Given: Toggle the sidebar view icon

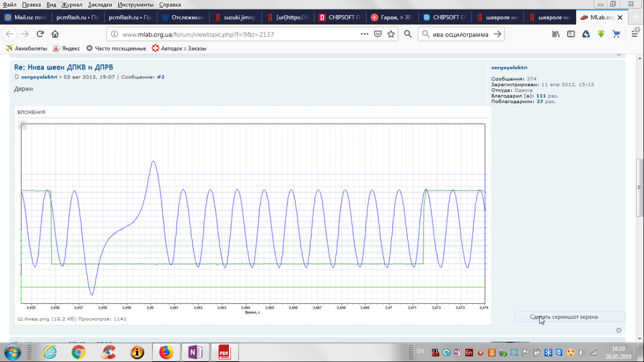Looking at the screenshot, I should (x=571, y=34).
